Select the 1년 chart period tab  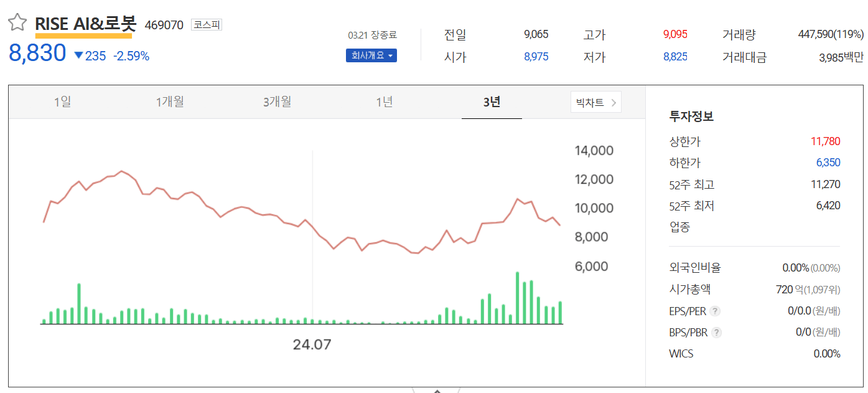point(384,102)
